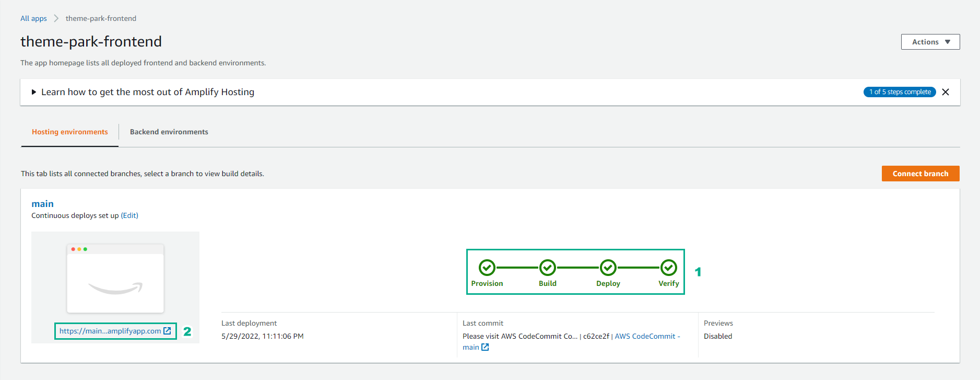Click the theme-park-frontend page heading
Image resolution: width=980 pixels, height=380 pixels.
click(x=91, y=41)
